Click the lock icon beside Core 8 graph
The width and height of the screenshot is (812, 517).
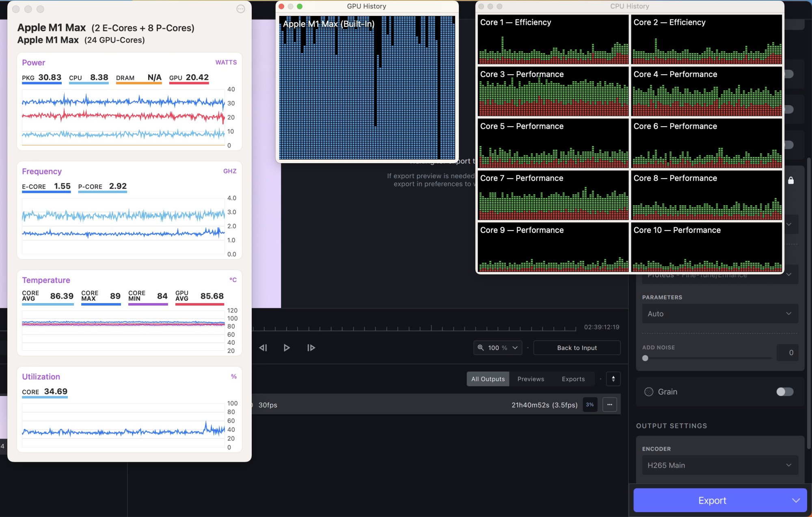click(x=791, y=181)
